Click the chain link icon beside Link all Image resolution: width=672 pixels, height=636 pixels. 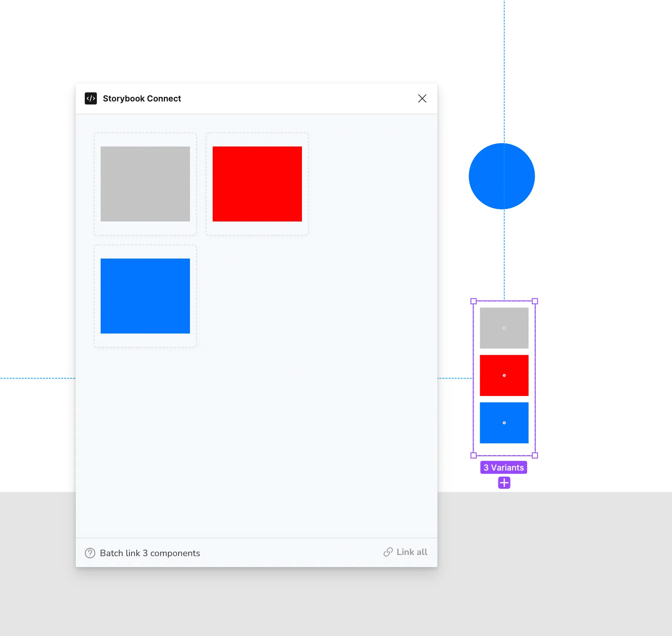click(x=388, y=552)
